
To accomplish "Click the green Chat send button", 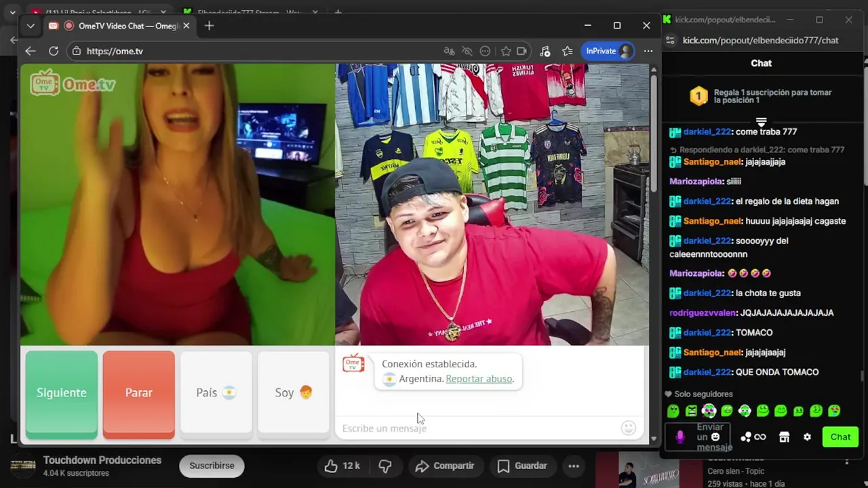I will (840, 437).
